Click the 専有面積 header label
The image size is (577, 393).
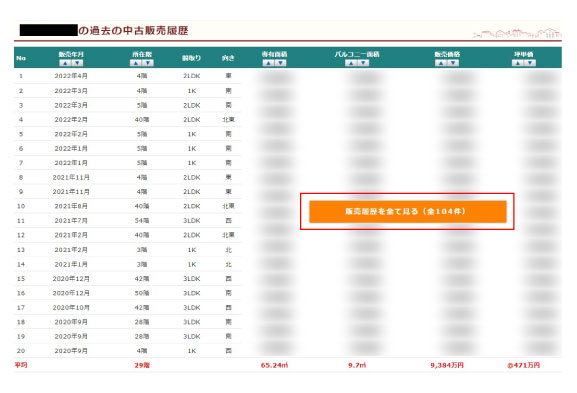coord(275,54)
